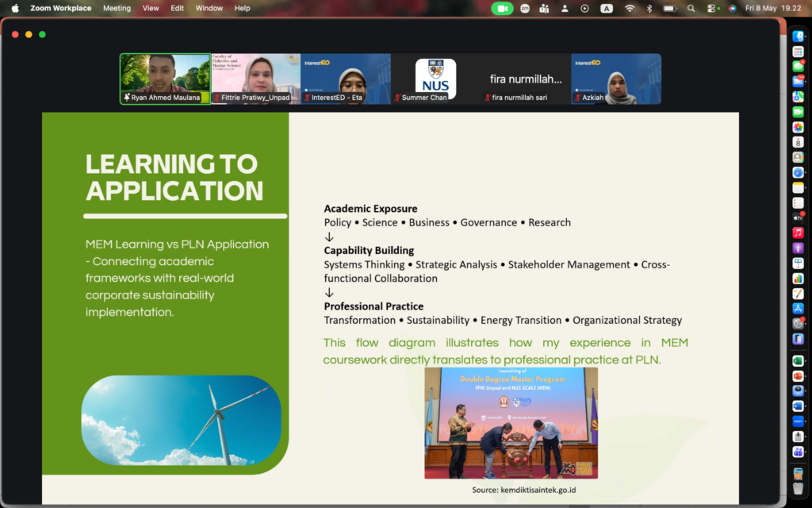Viewport: 812px width, 508px height.
Task: Open Word from the Dock
Action: point(798,406)
